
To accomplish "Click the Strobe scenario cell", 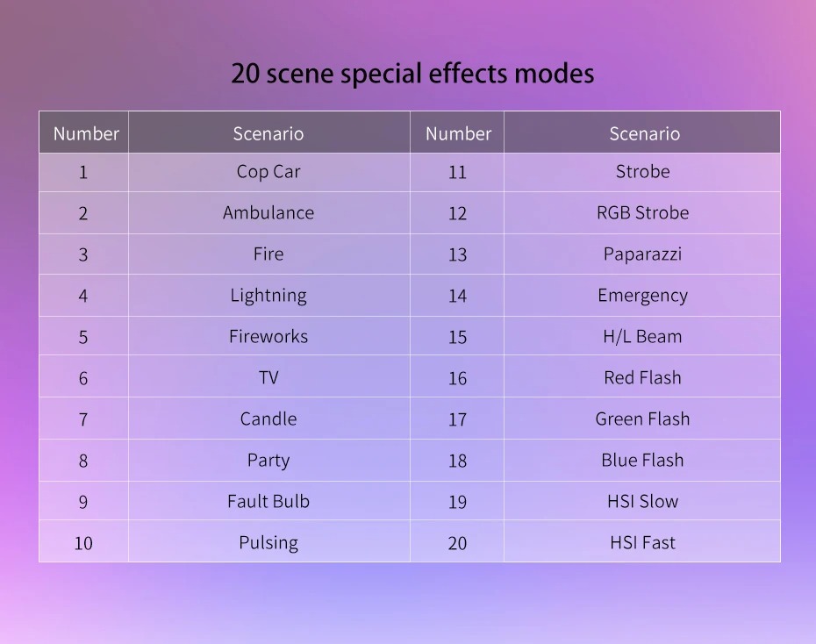I will pyautogui.click(x=642, y=172).
